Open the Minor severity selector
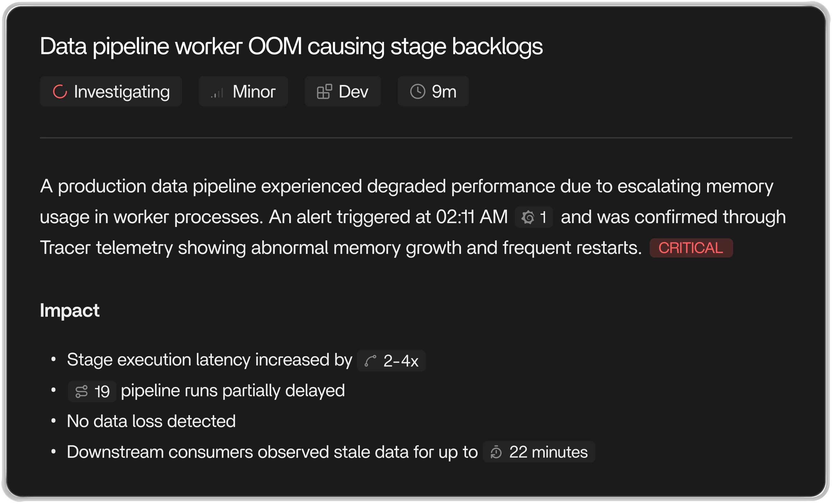Image resolution: width=832 pixels, height=504 pixels. tap(243, 91)
